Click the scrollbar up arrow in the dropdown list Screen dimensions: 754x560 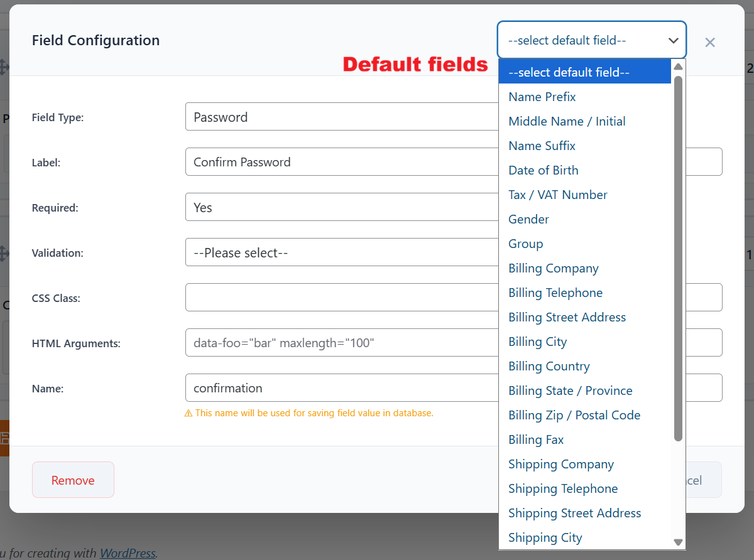(x=678, y=66)
